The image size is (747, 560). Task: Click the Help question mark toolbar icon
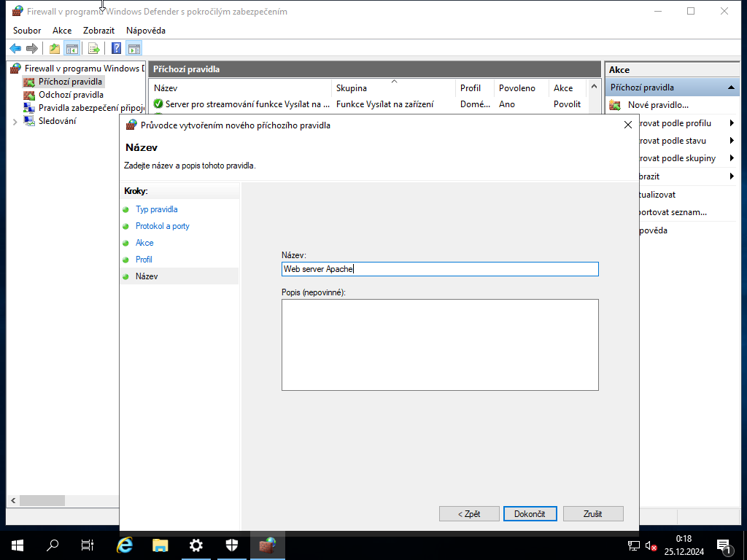115,48
